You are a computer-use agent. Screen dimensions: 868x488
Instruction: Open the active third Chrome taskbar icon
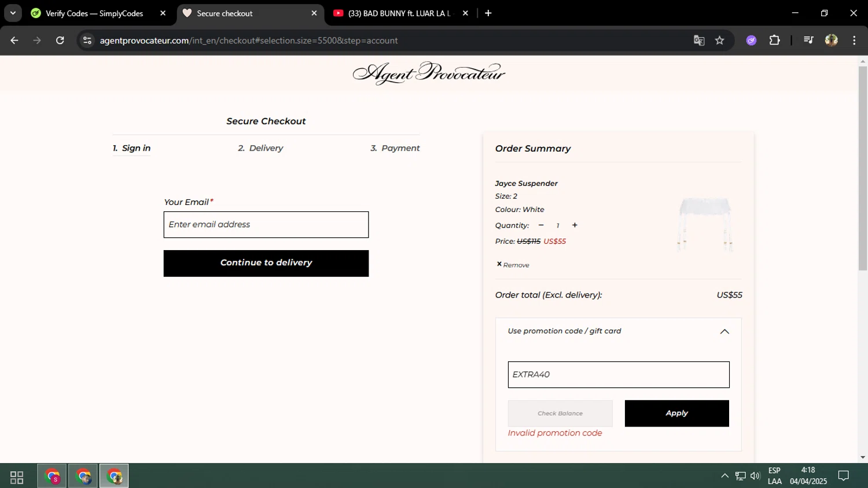(114, 477)
